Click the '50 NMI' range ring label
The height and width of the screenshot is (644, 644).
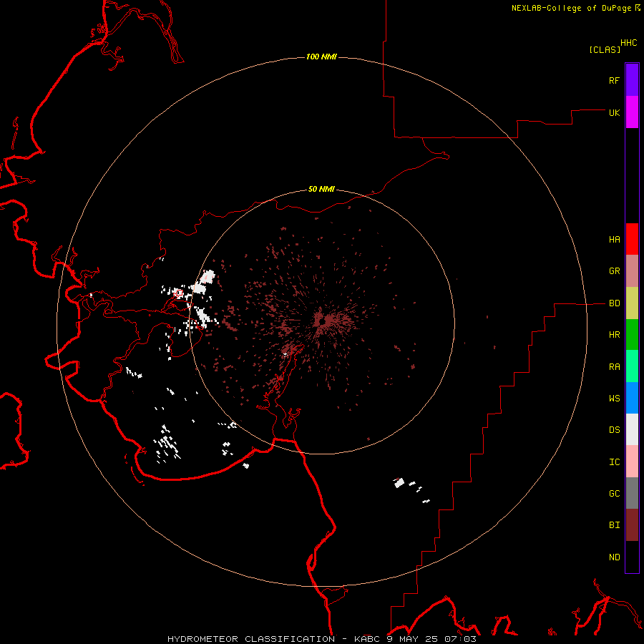coord(321,190)
